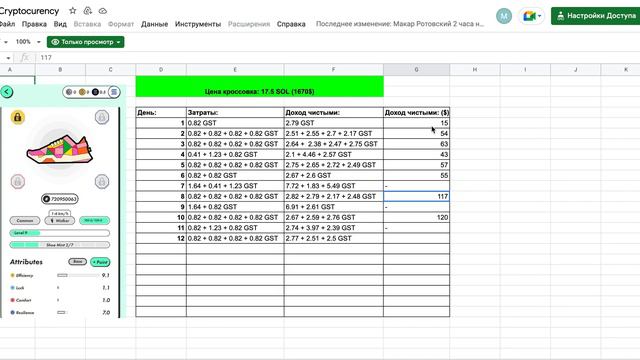Click the Base attributes button
This screenshot has width=640, height=360.
(78, 262)
